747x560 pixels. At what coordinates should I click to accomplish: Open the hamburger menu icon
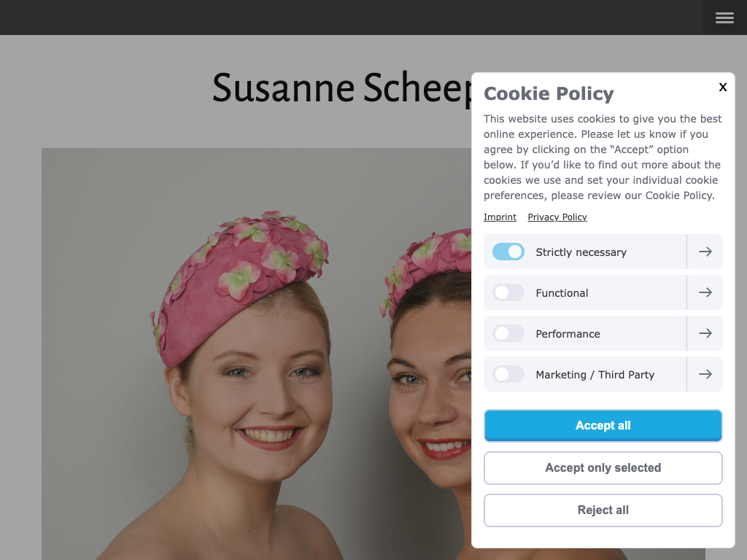(x=724, y=17)
